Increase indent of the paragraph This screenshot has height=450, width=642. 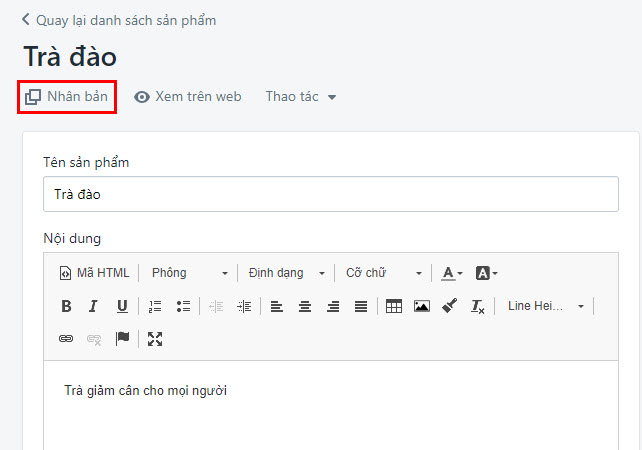click(x=244, y=306)
